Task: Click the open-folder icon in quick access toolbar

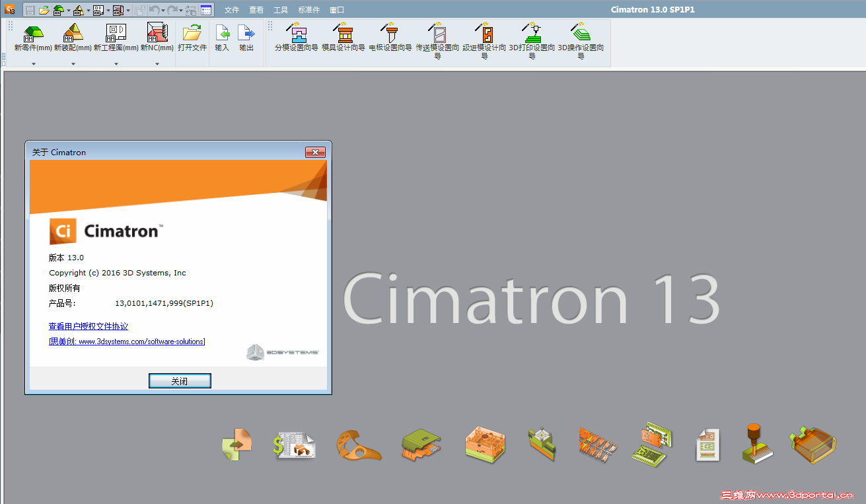Action: pos(44,10)
